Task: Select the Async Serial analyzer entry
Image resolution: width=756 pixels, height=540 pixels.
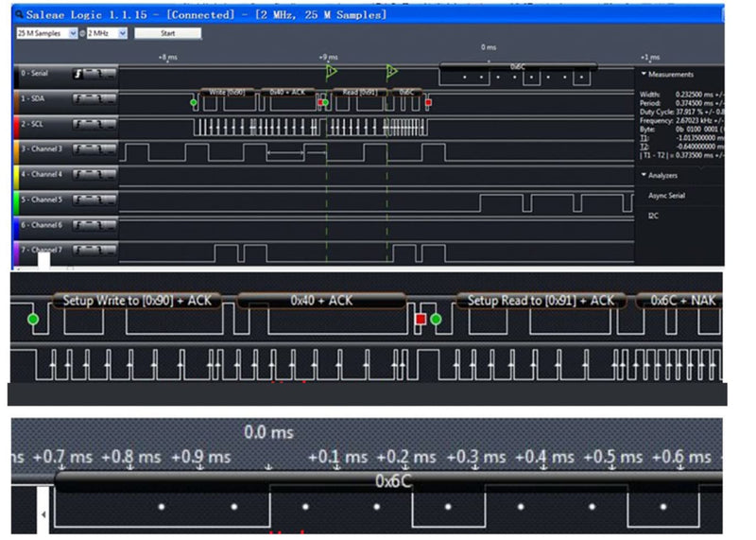Action: pos(666,196)
